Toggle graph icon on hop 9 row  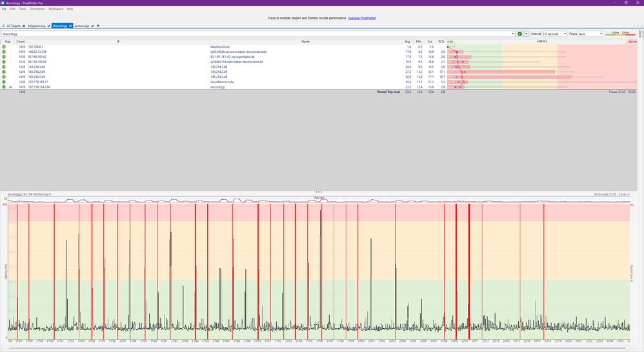(10, 86)
